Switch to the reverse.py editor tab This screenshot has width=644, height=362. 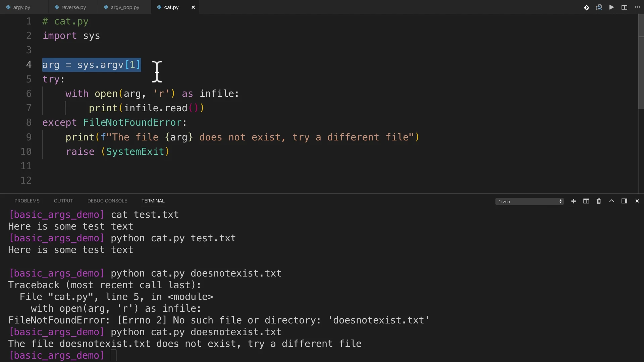[x=73, y=7]
